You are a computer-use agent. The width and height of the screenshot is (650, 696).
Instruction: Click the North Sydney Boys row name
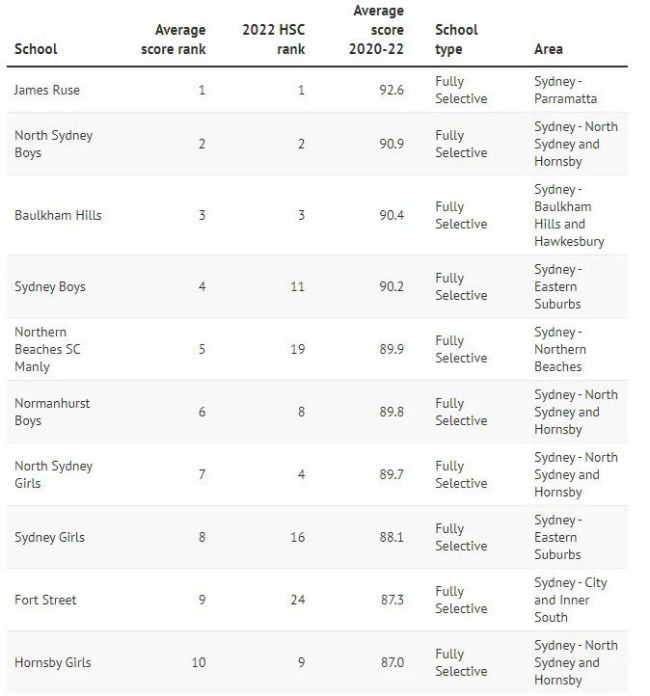[54, 144]
